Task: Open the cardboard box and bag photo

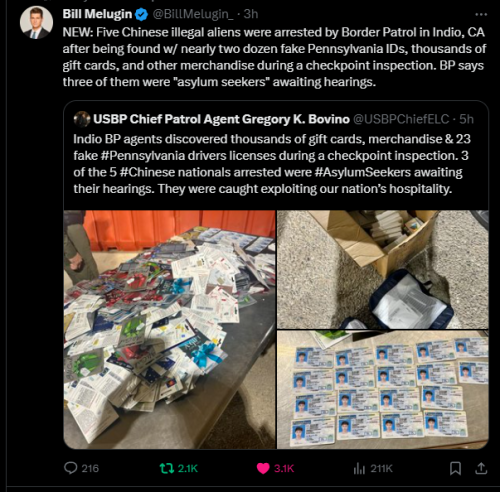Action: coord(383,270)
